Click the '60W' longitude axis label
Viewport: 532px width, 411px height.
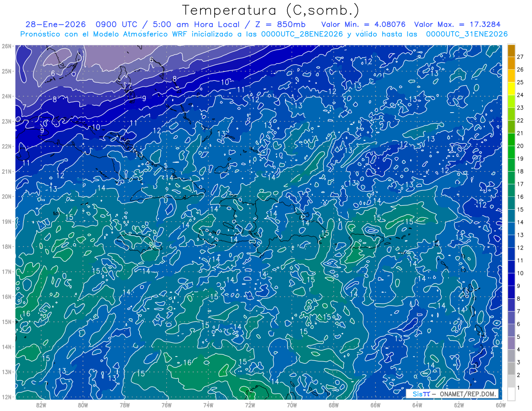(x=501, y=405)
